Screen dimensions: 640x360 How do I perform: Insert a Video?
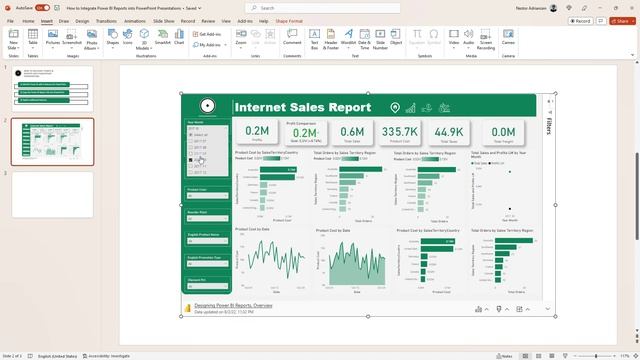453,40
